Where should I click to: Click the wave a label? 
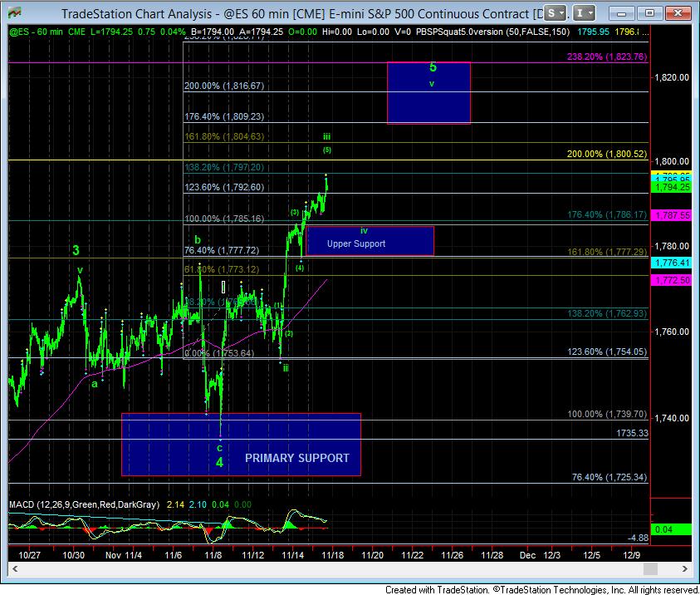coord(94,384)
